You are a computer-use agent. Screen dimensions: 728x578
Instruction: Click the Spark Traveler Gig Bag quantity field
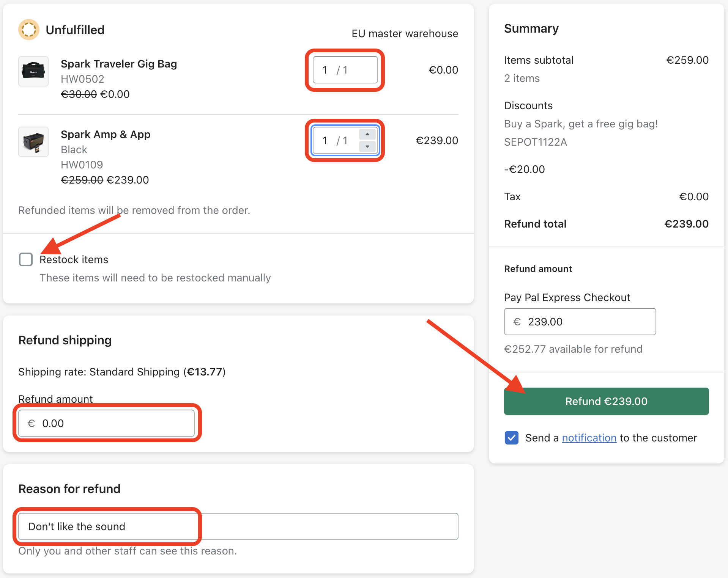pyautogui.click(x=345, y=70)
